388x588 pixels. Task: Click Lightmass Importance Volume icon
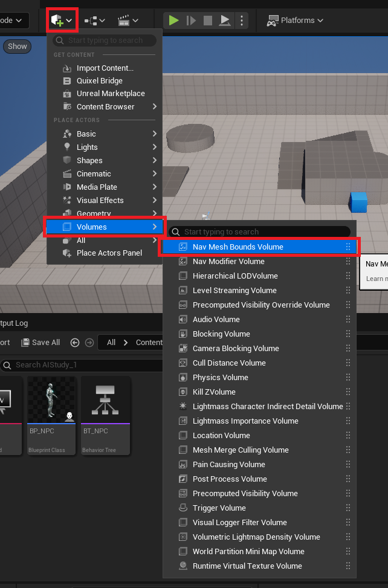pyautogui.click(x=183, y=421)
